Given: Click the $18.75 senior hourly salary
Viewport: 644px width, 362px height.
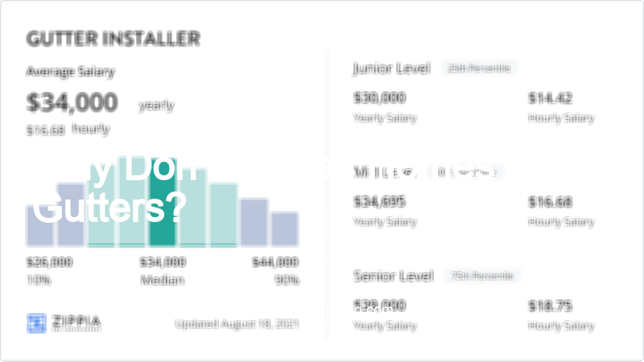Looking at the screenshot, I should click(x=550, y=306).
